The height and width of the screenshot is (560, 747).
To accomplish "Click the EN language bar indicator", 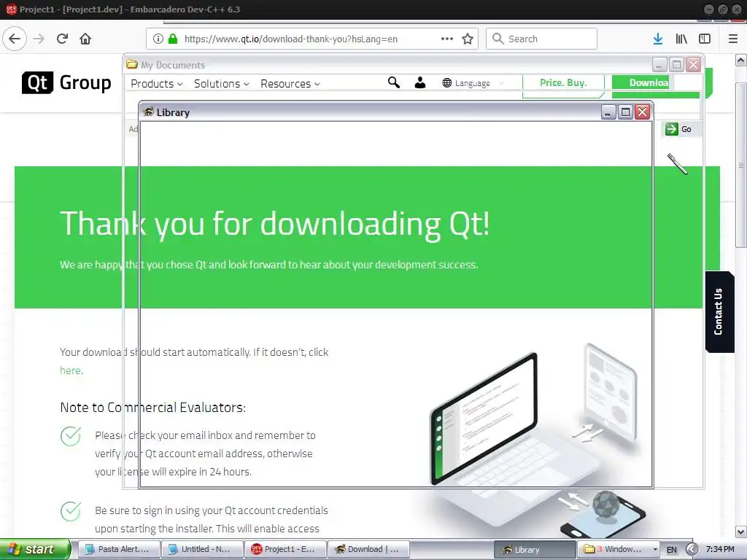I will pyautogui.click(x=671, y=550).
